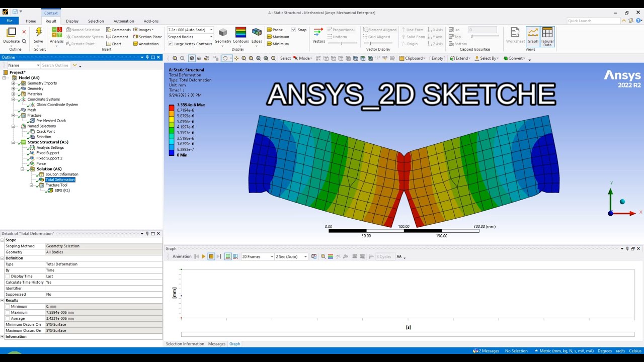
Task: Insert a Commands object
Action: tap(118, 30)
